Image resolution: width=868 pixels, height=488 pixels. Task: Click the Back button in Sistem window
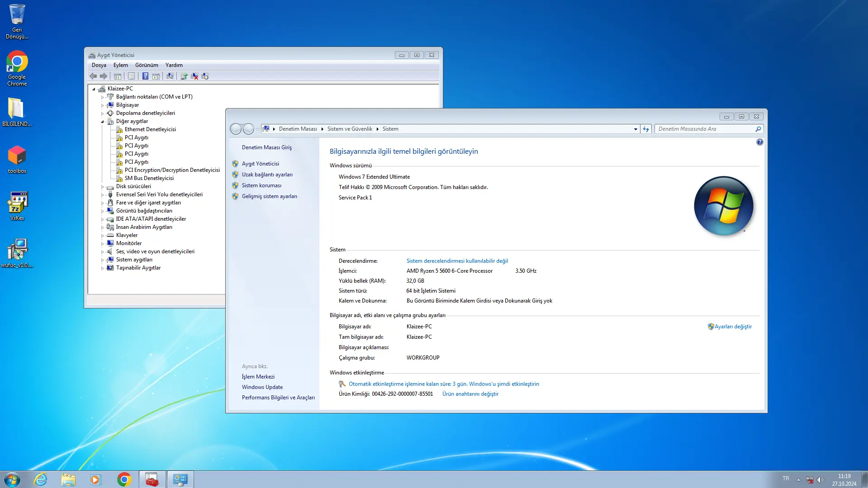tap(236, 129)
